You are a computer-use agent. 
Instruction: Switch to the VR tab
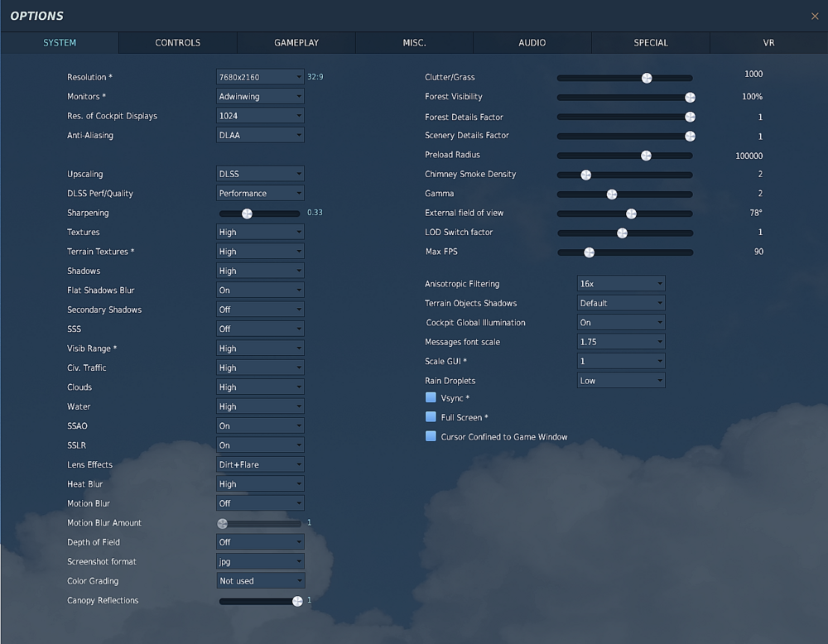click(x=769, y=43)
